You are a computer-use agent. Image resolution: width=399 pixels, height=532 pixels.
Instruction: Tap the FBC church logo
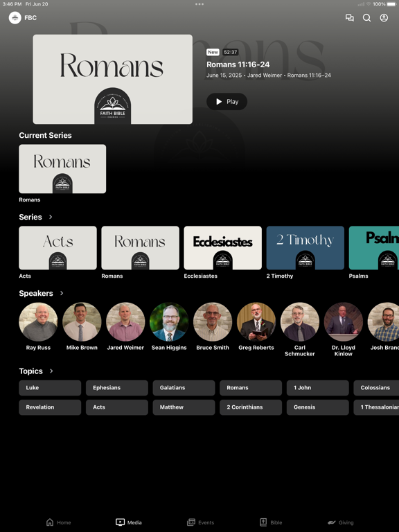pyautogui.click(x=15, y=17)
